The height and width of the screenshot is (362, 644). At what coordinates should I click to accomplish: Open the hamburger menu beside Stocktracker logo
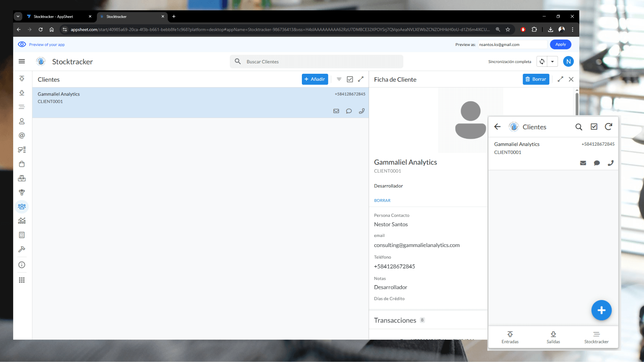tap(22, 61)
